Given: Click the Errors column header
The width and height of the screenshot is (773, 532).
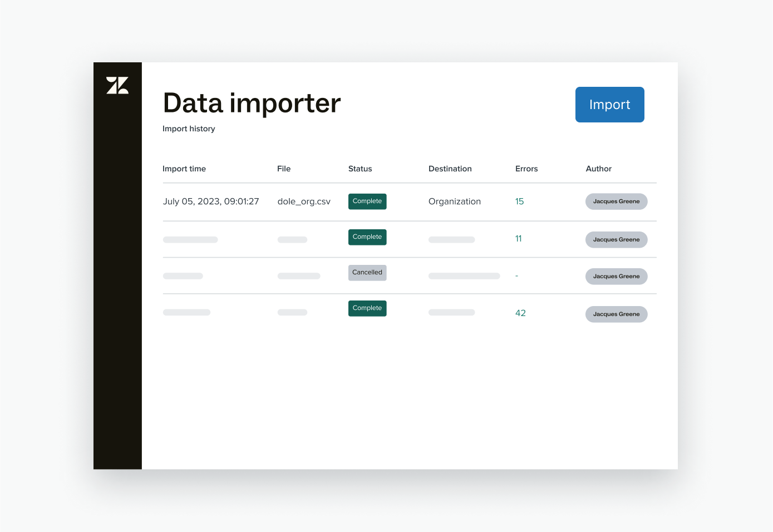Looking at the screenshot, I should (526, 169).
